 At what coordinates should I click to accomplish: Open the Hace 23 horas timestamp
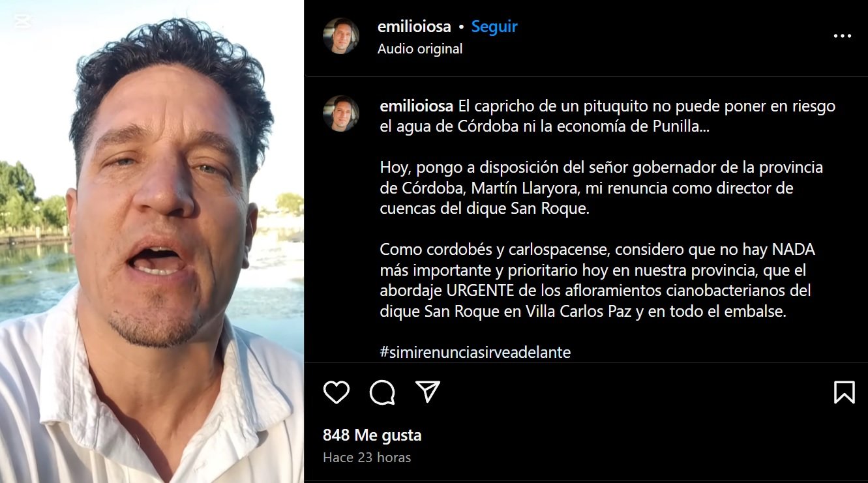[367, 458]
